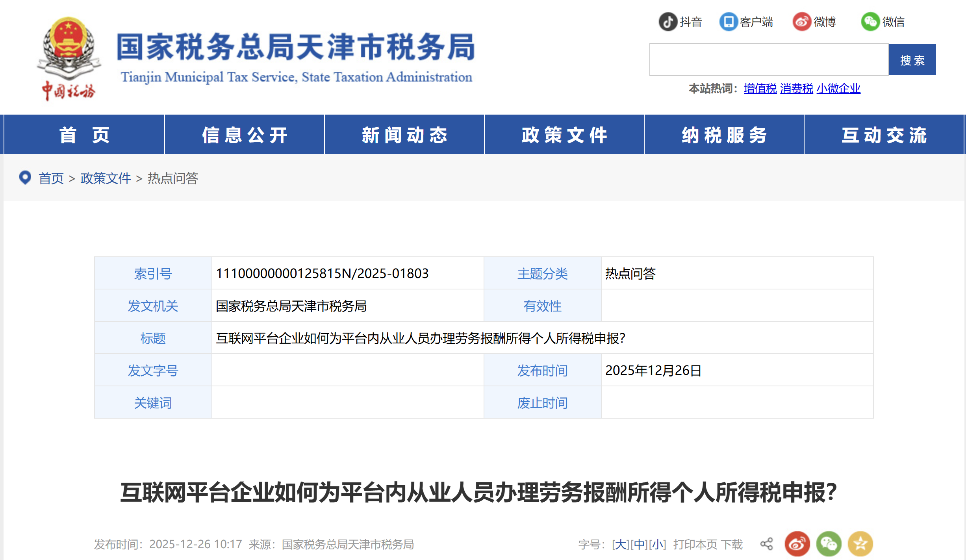
Task: Click 打印本页 to print this page
Action: click(x=695, y=544)
